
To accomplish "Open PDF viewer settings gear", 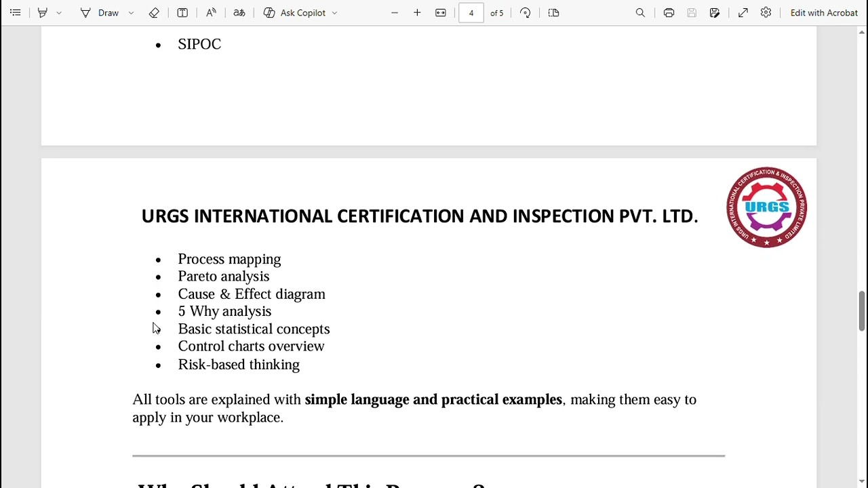I will [x=766, y=13].
